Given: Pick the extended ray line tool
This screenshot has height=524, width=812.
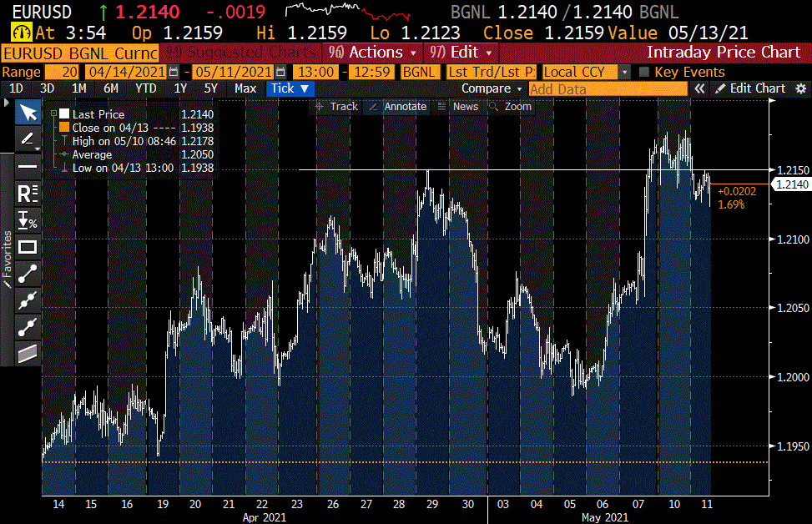Looking at the screenshot, I should pyautogui.click(x=28, y=327).
